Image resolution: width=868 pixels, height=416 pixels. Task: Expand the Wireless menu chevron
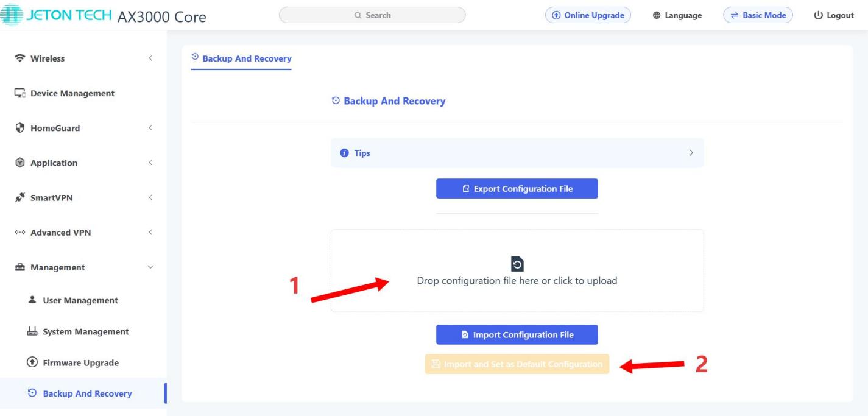(x=150, y=58)
